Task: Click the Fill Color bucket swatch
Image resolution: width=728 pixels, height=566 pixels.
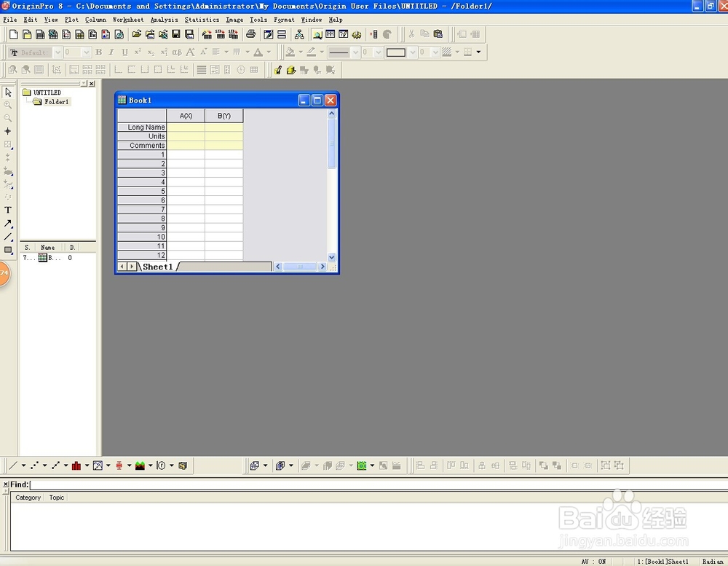Action: coord(290,52)
